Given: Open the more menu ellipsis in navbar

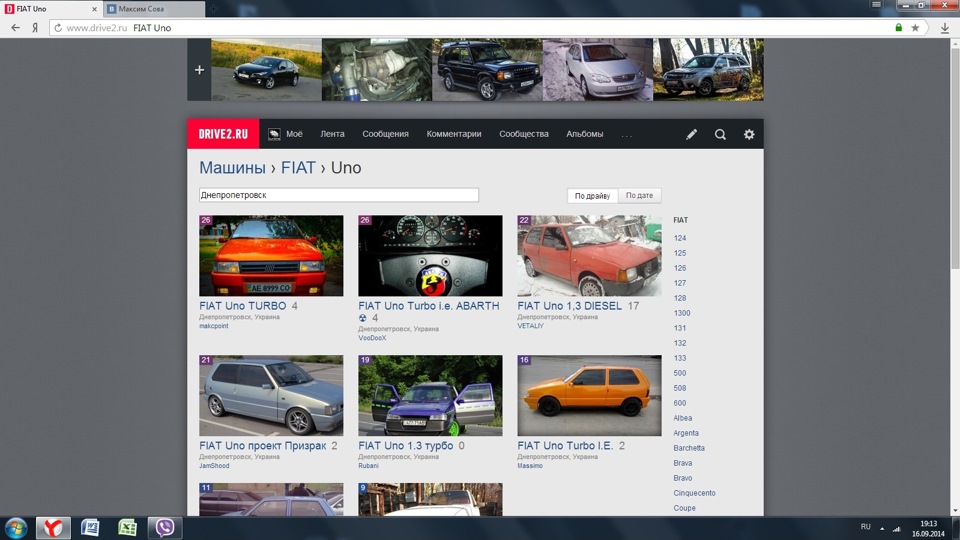Looking at the screenshot, I should (626, 134).
